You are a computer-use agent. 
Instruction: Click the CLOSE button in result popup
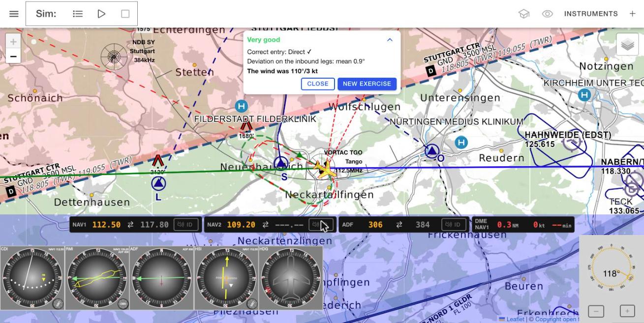point(318,84)
